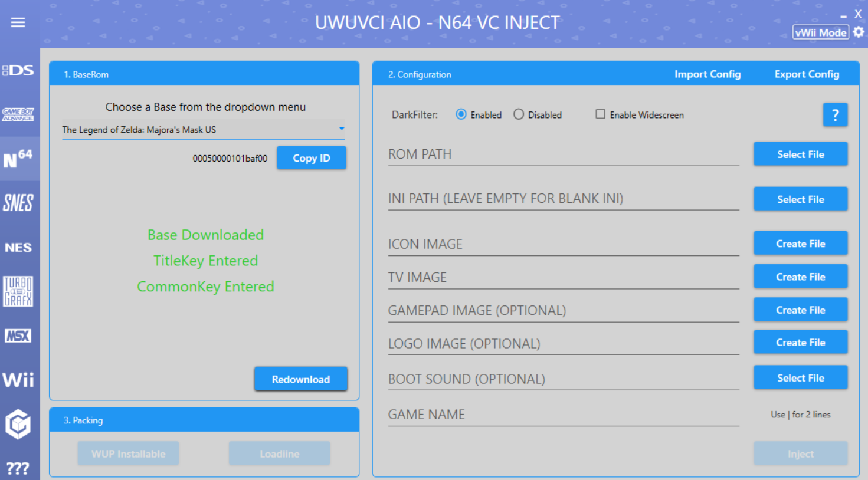Choose the SNES console icon
This screenshot has width=868, height=480.
[18, 203]
